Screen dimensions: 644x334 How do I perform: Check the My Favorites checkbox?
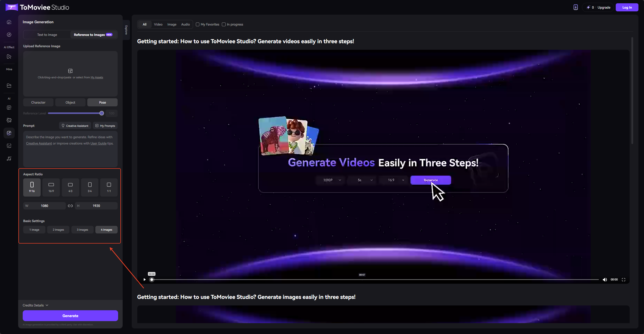click(x=198, y=24)
